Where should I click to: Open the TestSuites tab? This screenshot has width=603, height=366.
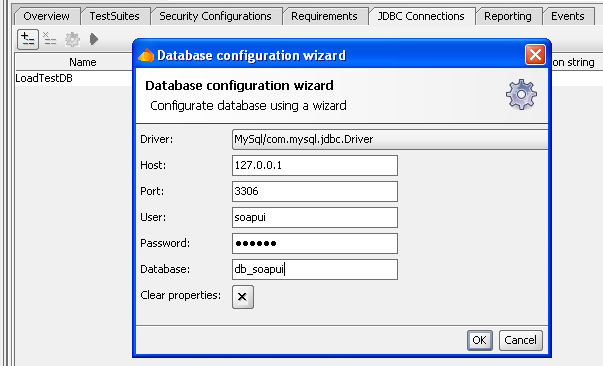point(115,16)
